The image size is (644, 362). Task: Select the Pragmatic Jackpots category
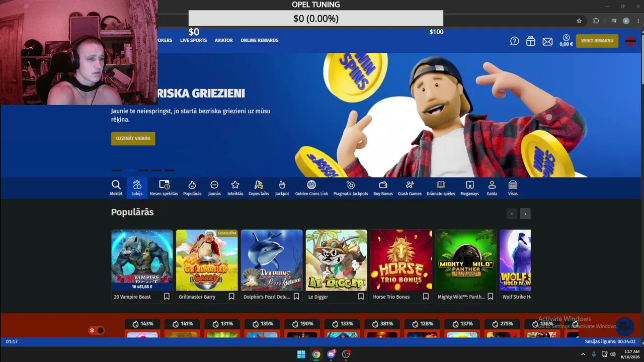(x=351, y=188)
